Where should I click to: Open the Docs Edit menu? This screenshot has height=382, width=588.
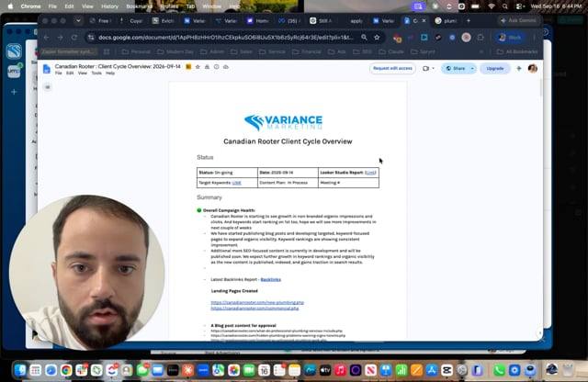click(70, 73)
